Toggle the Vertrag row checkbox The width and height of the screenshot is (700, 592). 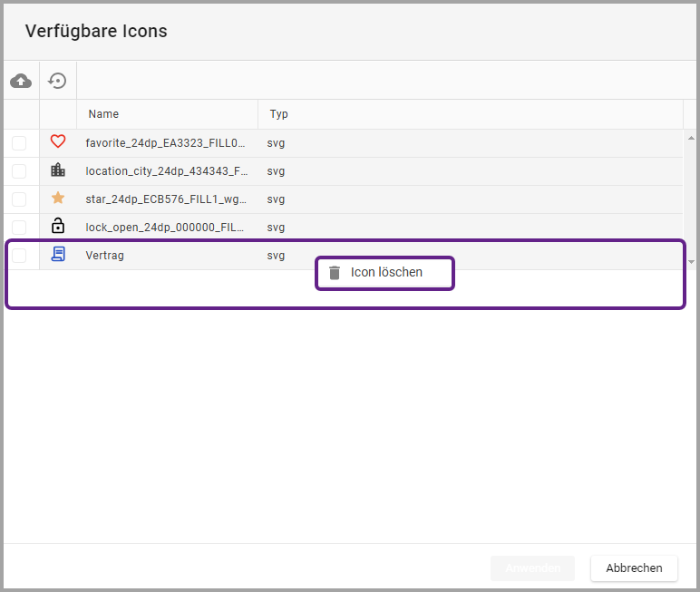19,255
